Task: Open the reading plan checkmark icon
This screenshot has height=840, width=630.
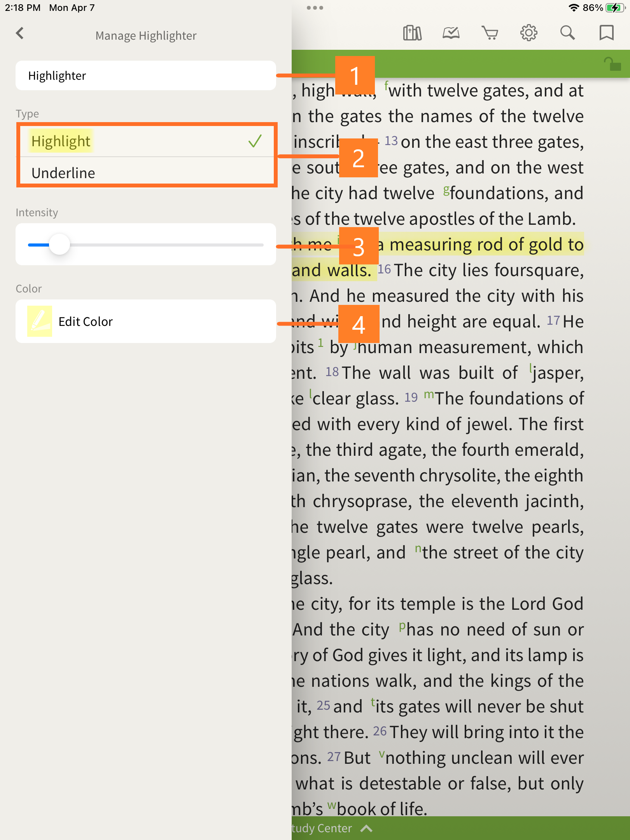Action: click(x=451, y=33)
